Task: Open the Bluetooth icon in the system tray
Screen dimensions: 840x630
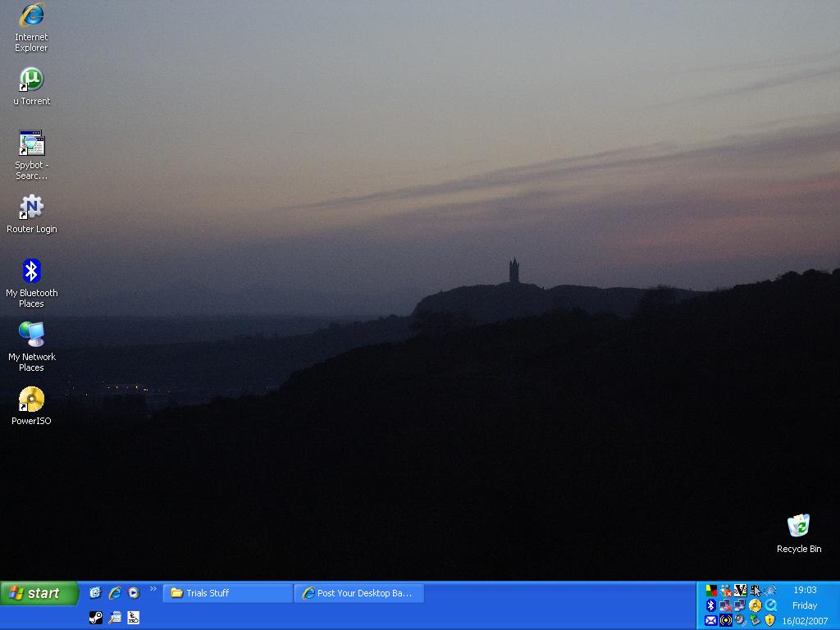Action: pyautogui.click(x=711, y=605)
